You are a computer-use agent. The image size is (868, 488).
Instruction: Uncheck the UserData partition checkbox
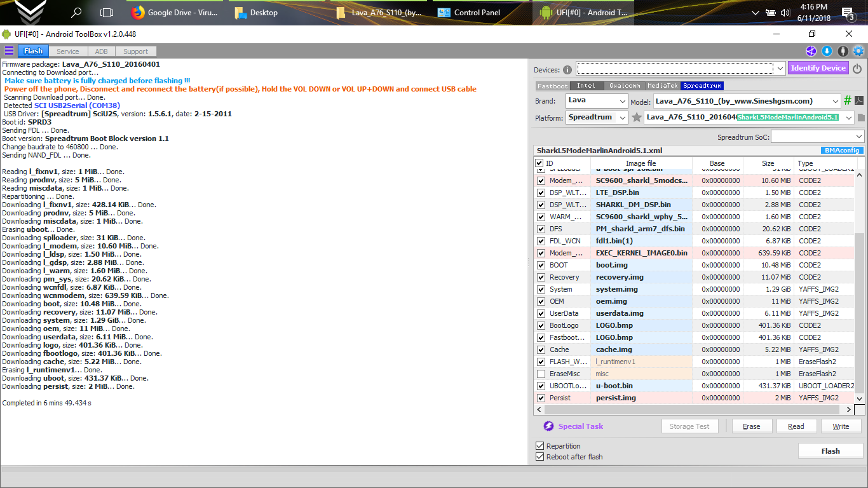point(541,313)
